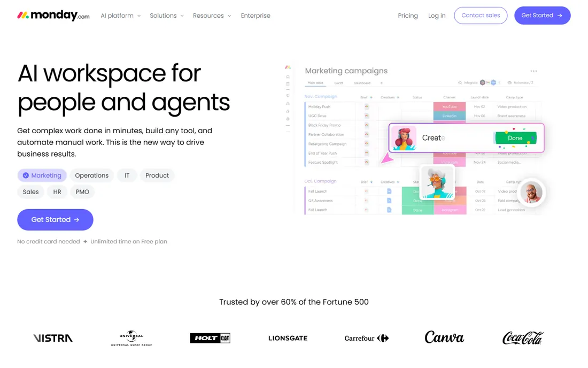Click the Marketing campaigns board title

point(346,71)
